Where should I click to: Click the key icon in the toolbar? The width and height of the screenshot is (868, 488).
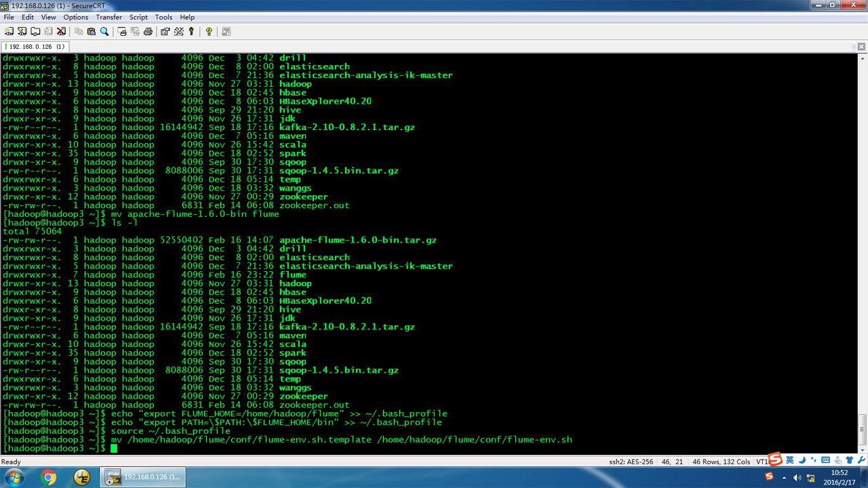191,31
